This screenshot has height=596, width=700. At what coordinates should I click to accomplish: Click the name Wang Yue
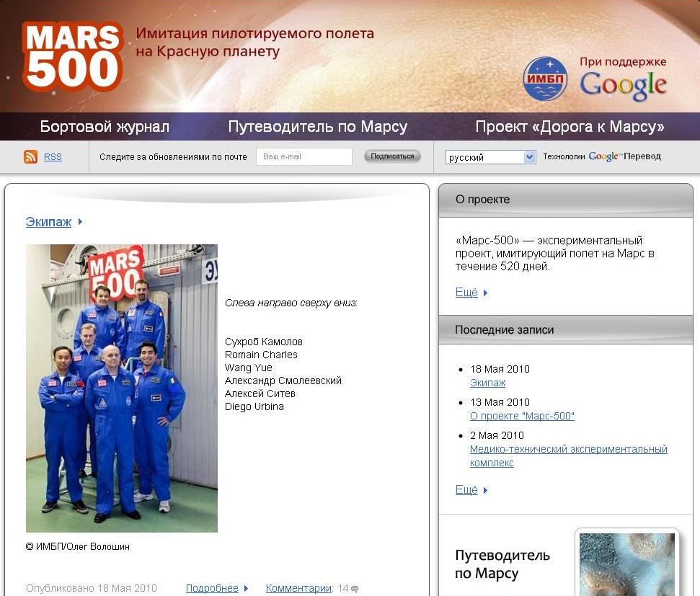pyautogui.click(x=248, y=368)
